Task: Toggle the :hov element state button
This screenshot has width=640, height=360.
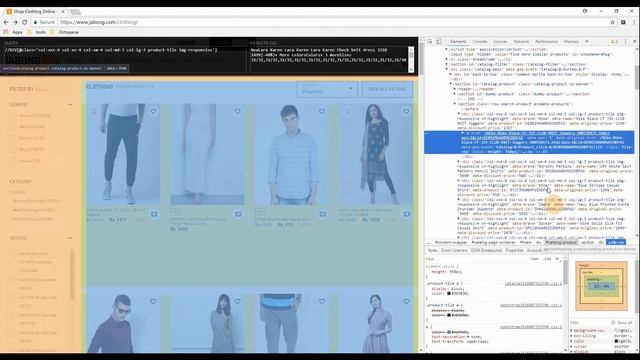Action: pos(535,259)
